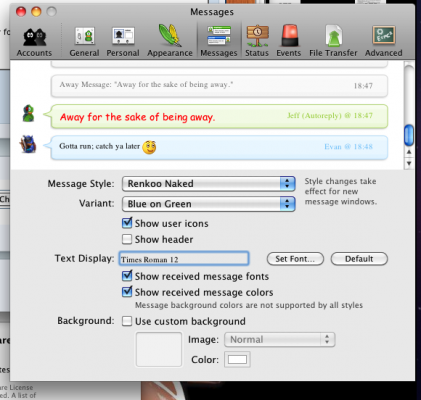Disable Show received message colors
421x400 pixels.
coord(127,292)
